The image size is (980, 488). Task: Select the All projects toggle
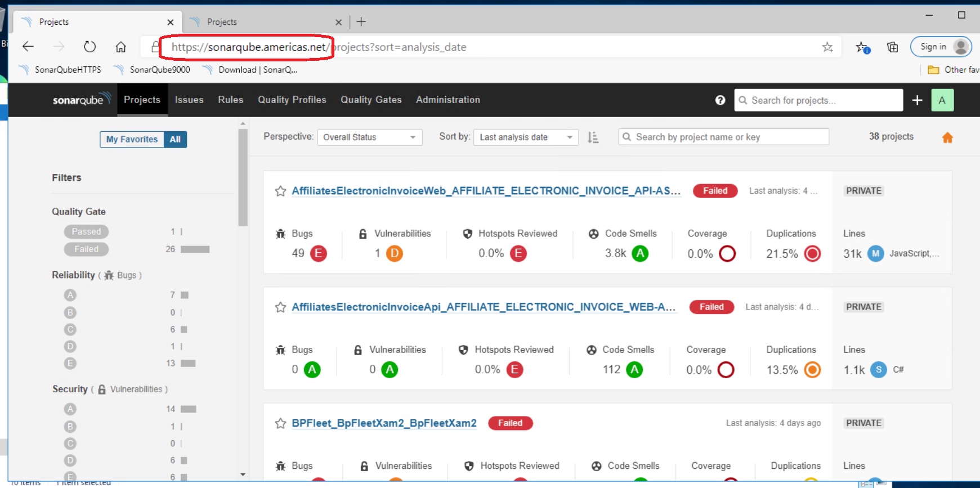coord(175,139)
